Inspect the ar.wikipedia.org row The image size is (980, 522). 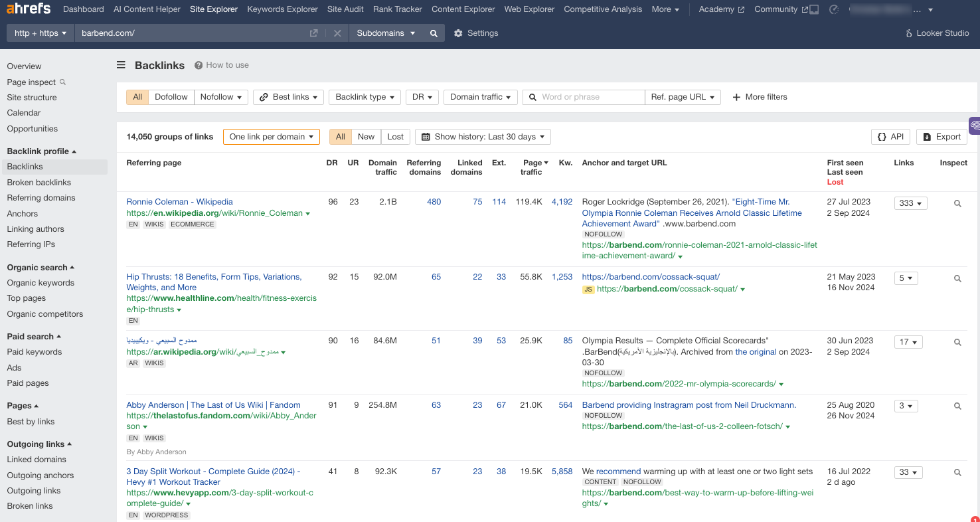pyautogui.click(x=957, y=343)
